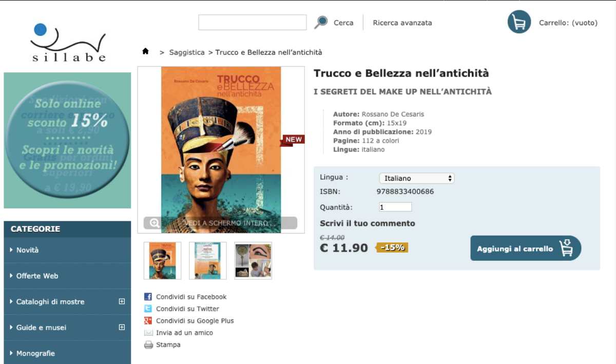Open the shopping cart icon
Viewport: 616px width, 364px height.
[519, 22]
